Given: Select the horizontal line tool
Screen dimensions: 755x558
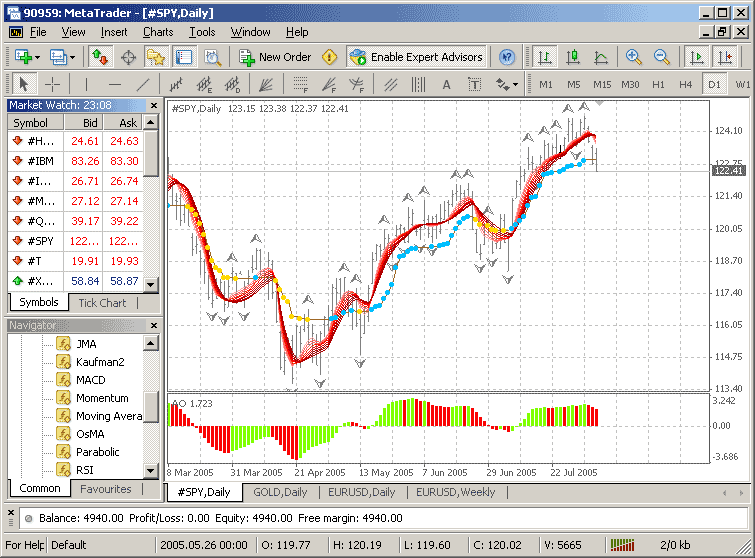Looking at the screenshot, I should tap(114, 85).
